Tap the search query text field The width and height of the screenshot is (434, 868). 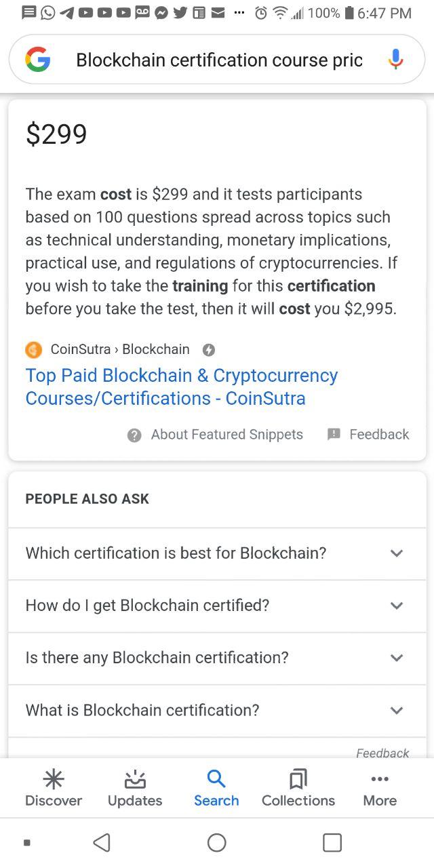coord(219,60)
